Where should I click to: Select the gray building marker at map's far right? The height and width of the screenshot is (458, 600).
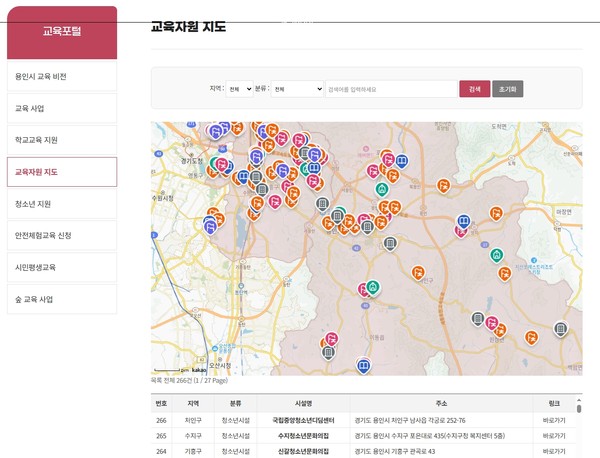(x=560, y=328)
